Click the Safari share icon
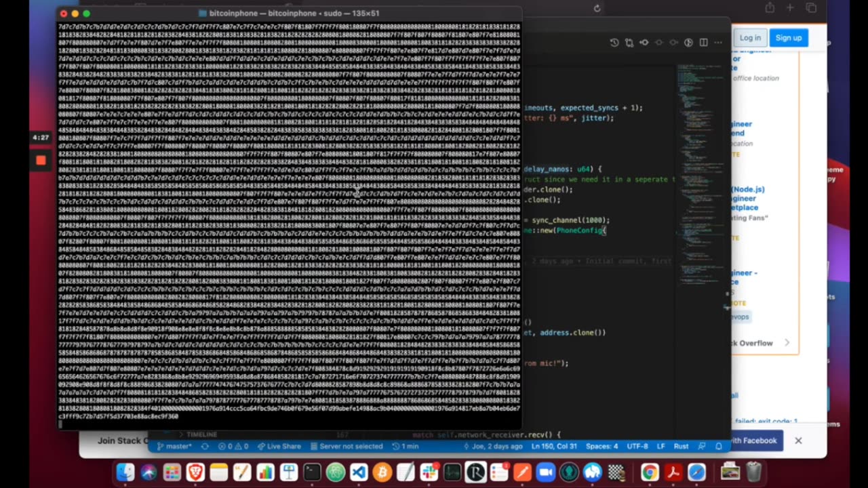The height and width of the screenshot is (488, 868). coord(770,8)
